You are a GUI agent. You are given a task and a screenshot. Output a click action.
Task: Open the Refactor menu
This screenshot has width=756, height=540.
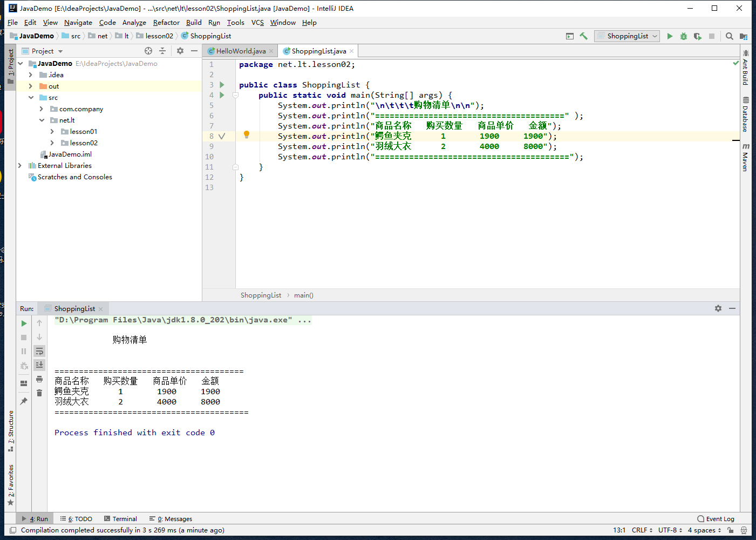coord(166,23)
